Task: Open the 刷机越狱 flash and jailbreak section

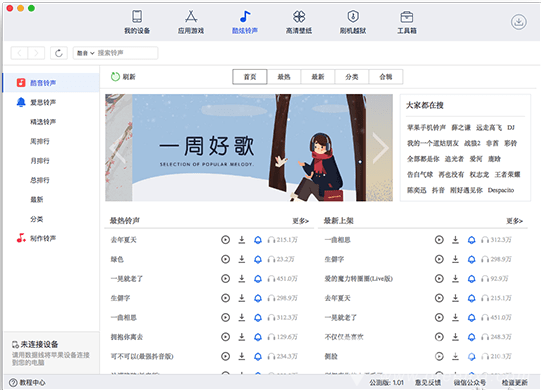Action: (353, 22)
